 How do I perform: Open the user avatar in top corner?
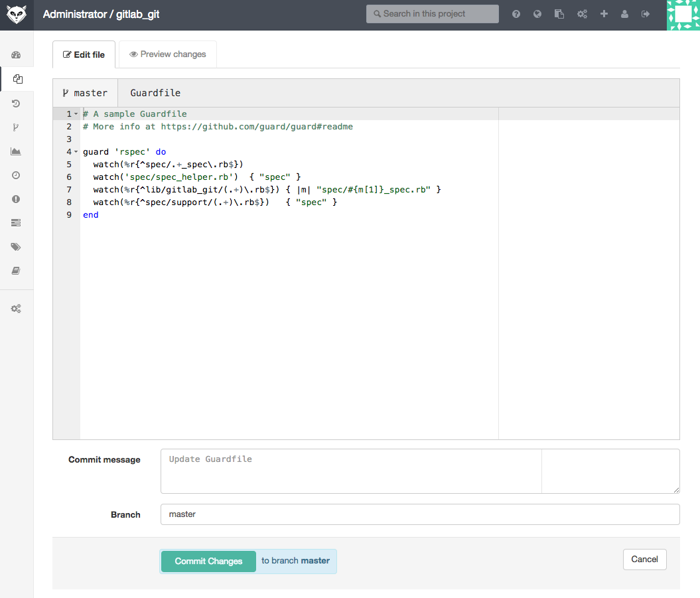pyautogui.click(x=683, y=15)
